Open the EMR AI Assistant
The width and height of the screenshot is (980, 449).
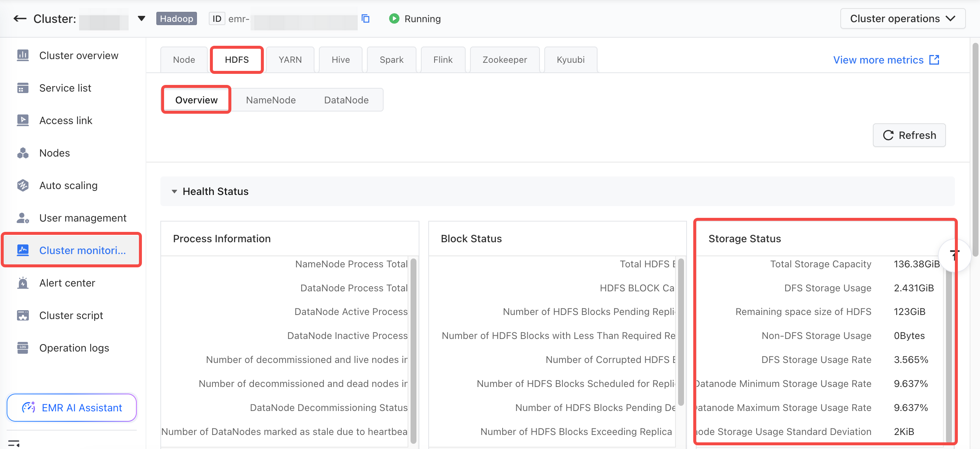72,408
